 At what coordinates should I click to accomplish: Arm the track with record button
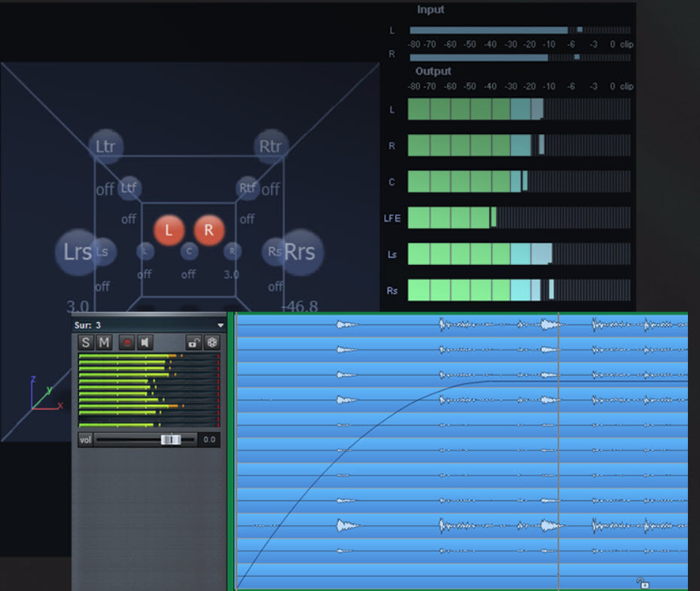coord(127,343)
